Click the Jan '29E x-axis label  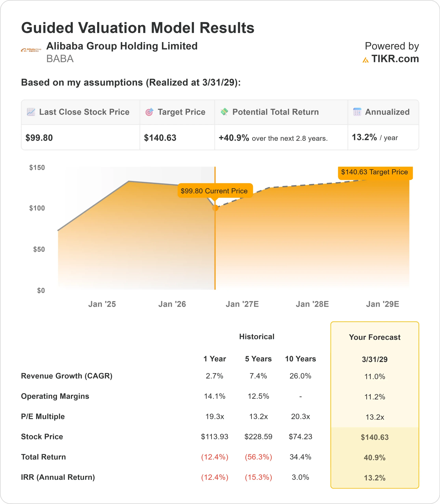(x=382, y=304)
